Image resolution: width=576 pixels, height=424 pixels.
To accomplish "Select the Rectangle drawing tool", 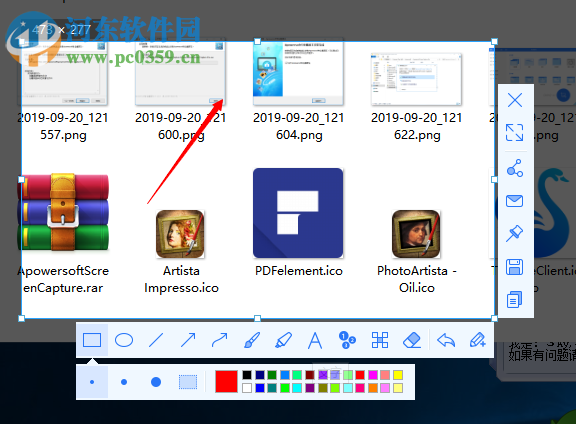I will pyautogui.click(x=92, y=340).
